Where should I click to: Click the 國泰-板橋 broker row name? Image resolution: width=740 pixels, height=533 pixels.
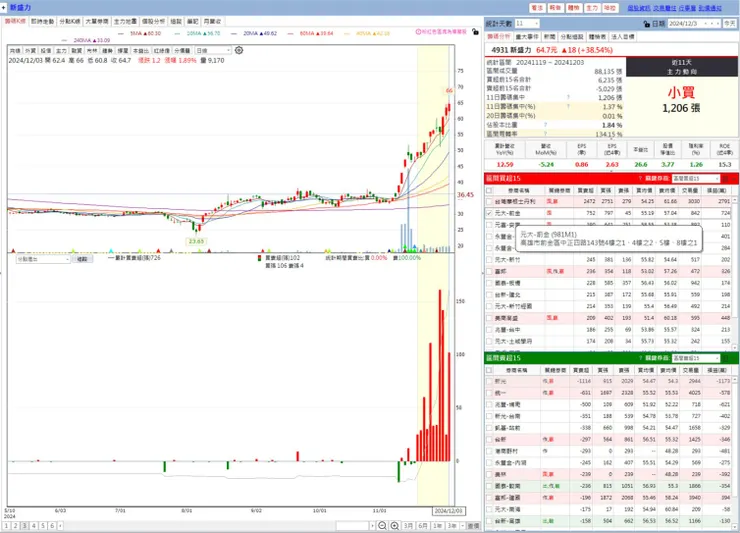coord(508,283)
